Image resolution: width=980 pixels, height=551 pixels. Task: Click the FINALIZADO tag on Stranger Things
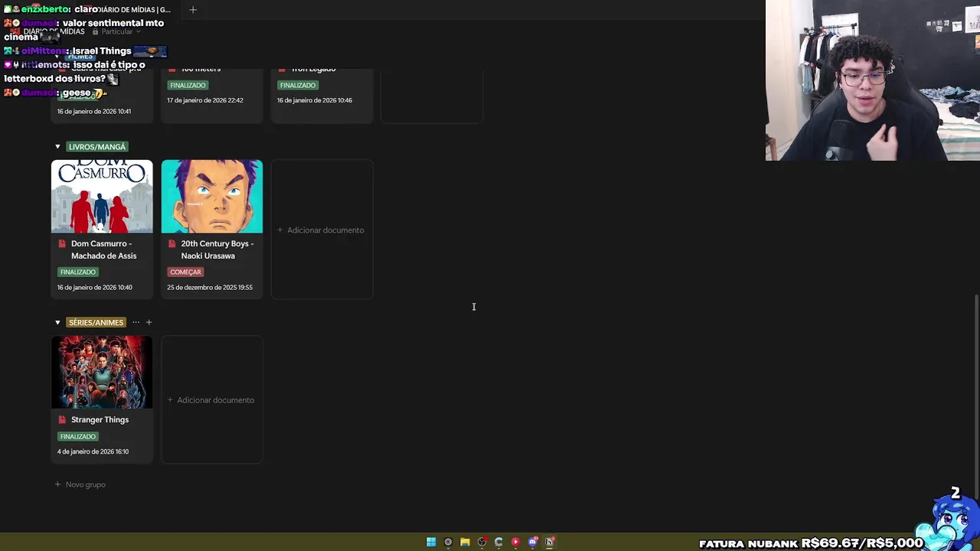pyautogui.click(x=77, y=436)
